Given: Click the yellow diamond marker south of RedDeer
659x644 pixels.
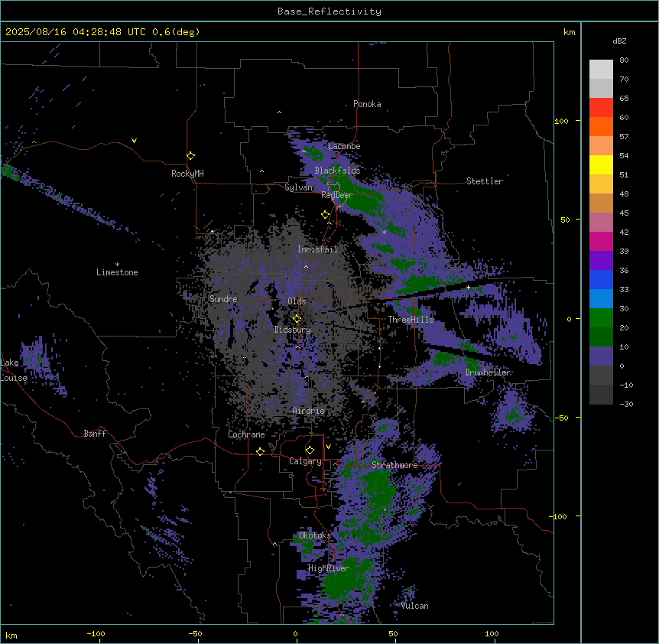Looking at the screenshot, I should (326, 215).
